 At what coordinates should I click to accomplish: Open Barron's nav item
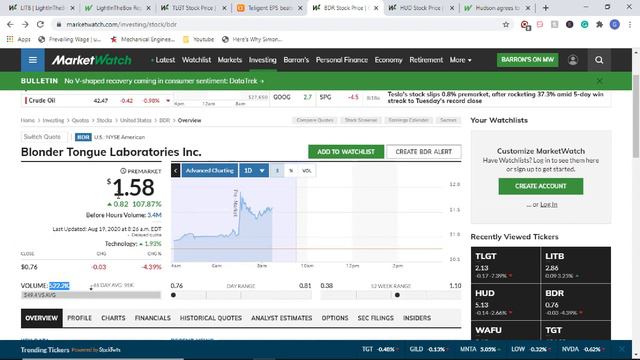pos(296,60)
